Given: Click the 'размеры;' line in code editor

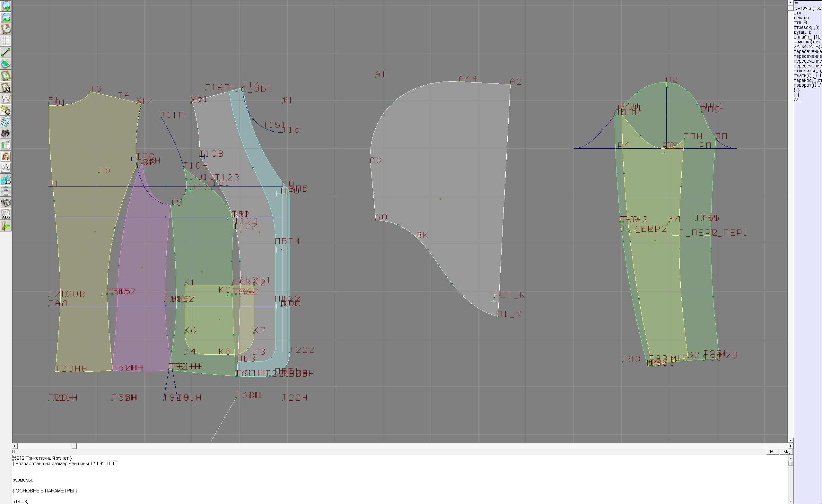Looking at the screenshot, I should coord(23,480).
